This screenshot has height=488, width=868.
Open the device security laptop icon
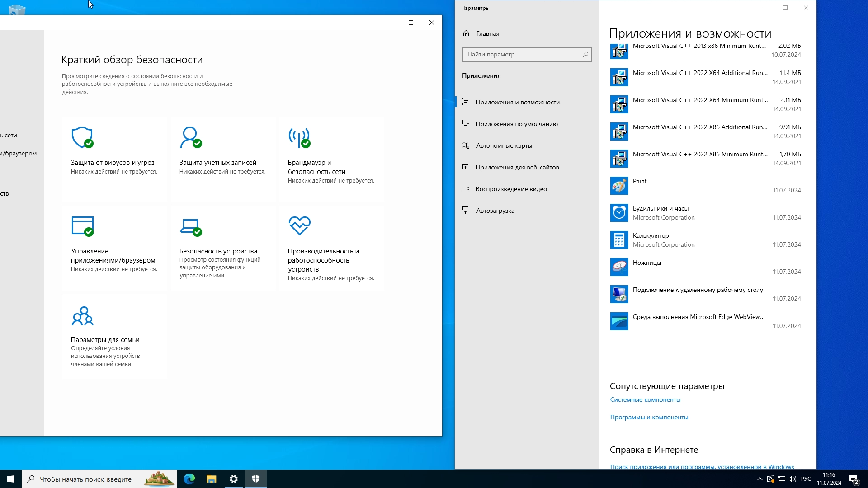click(190, 226)
